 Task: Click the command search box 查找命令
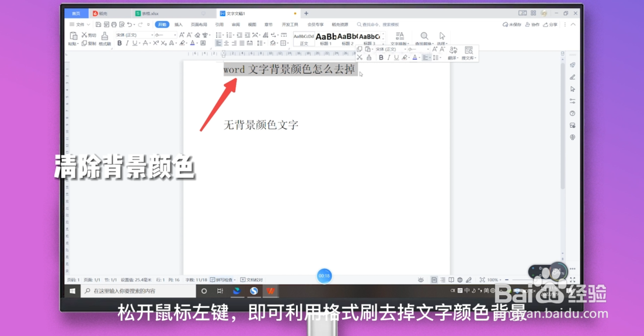[378, 24]
